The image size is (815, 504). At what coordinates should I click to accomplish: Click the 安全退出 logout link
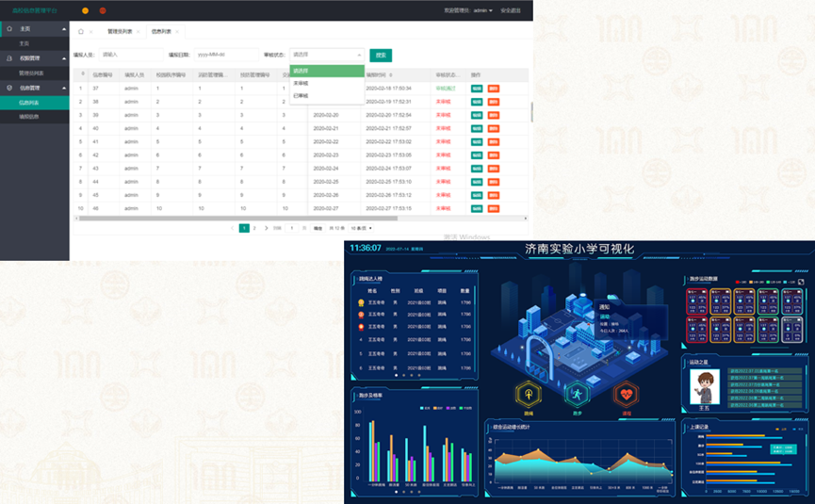tap(511, 10)
